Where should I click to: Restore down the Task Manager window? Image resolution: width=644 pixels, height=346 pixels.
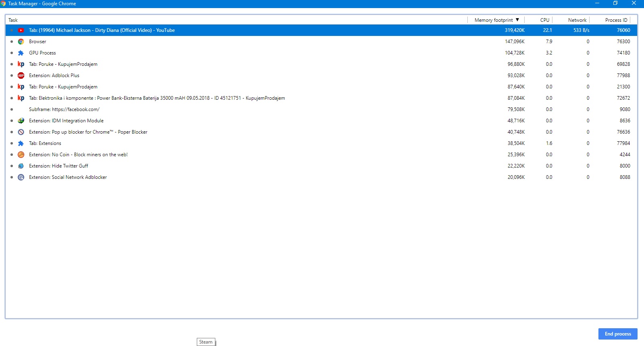[x=615, y=3]
